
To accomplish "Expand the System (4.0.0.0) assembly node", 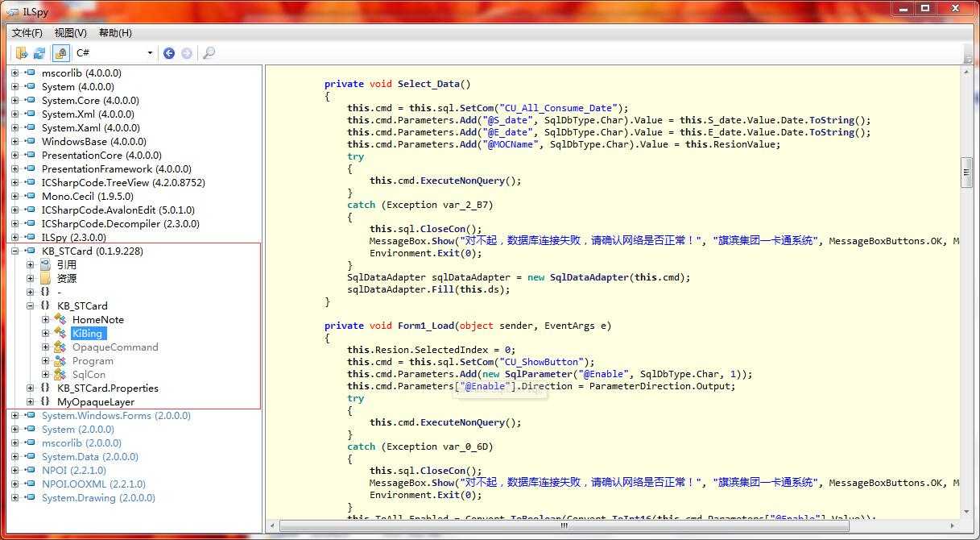I will [x=14, y=86].
